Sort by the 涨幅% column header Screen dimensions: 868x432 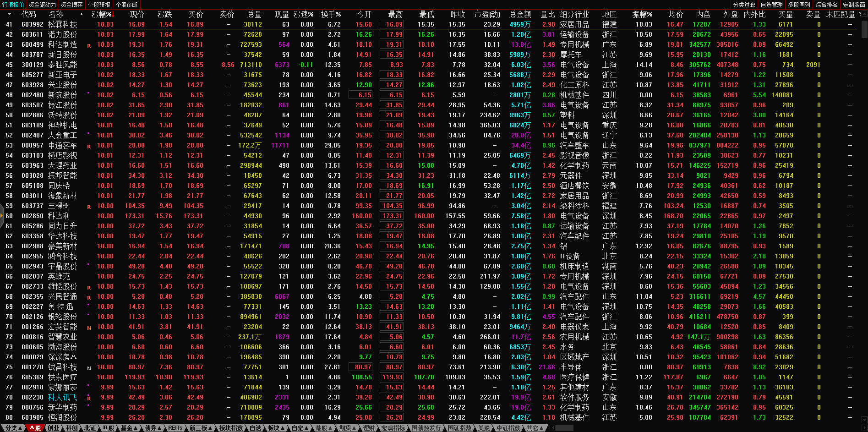101,14
